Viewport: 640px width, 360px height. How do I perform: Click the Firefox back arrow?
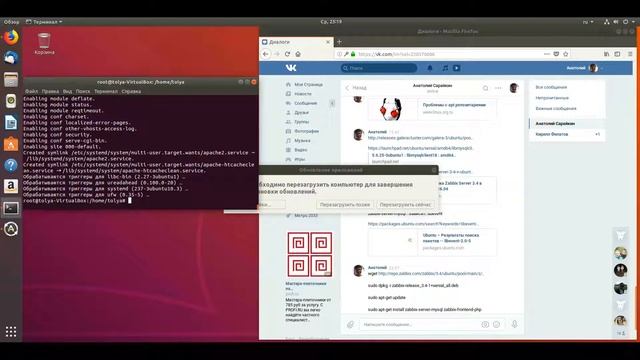266,54
